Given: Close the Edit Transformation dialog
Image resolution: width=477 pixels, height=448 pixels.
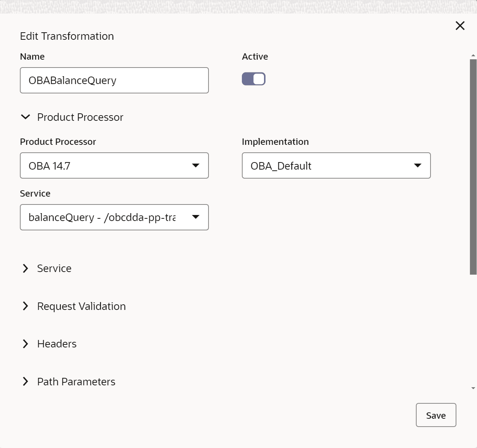Looking at the screenshot, I should pyautogui.click(x=460, y=26).
